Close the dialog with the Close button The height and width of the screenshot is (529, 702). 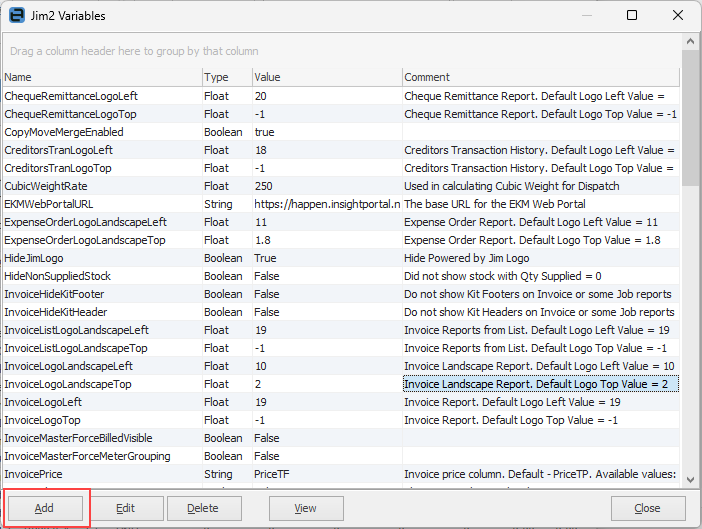pyautogui.click(x=648, y=508)
